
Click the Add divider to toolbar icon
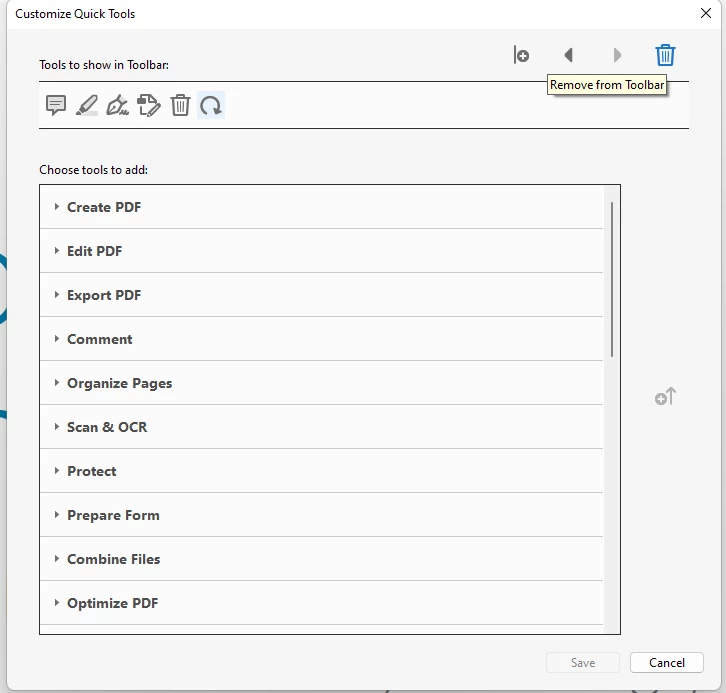[x=521, y=55]
